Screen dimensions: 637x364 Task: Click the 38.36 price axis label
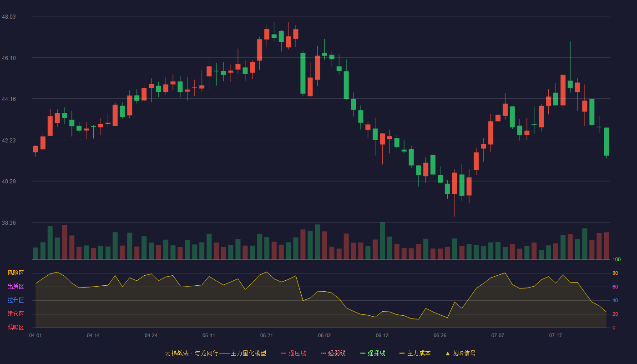(x=9, y=223)
